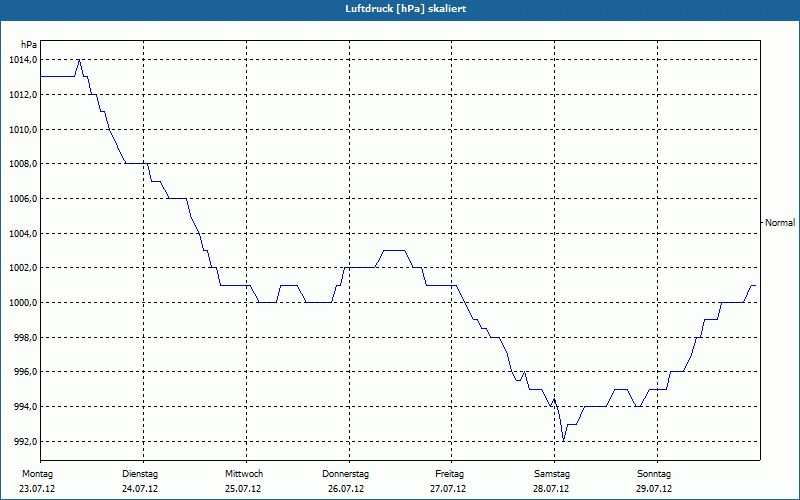
Task: Click the 998,0 axis value
Action: pos(26,338)
